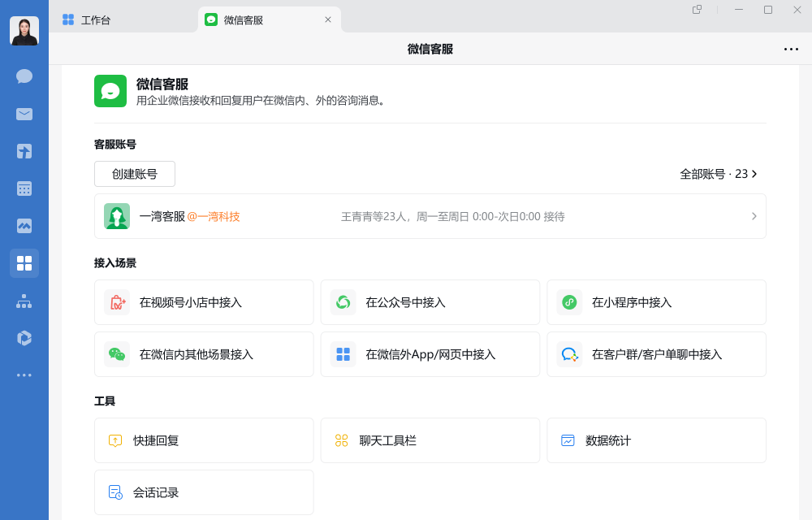Open the Messages chat bubble in sidebar

[x=24, y=76]
